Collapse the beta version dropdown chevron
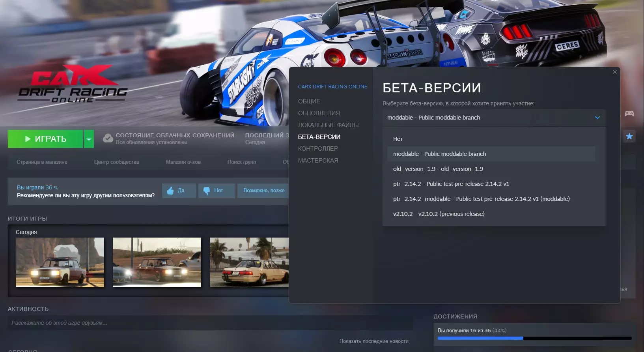The width and height of the screenshot is (644, 352). coord(597,118)
